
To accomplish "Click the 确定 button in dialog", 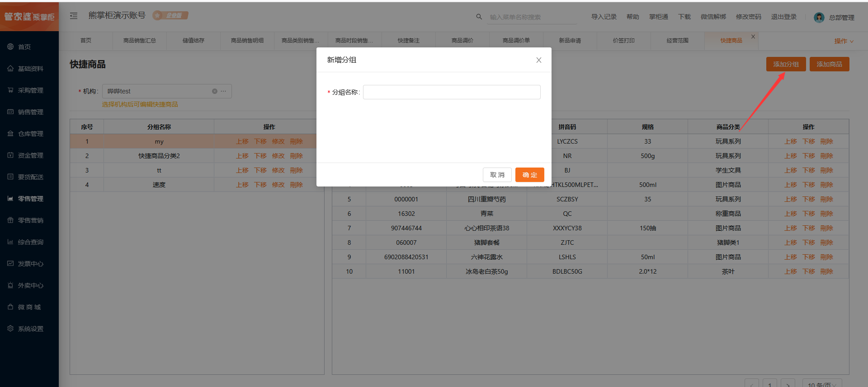I will 529,175.
